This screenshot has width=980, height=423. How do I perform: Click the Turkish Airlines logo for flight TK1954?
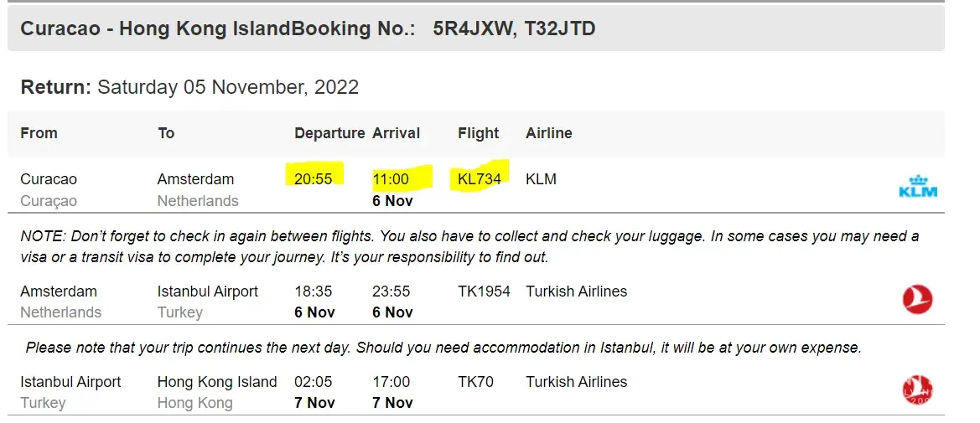[917, 299]
